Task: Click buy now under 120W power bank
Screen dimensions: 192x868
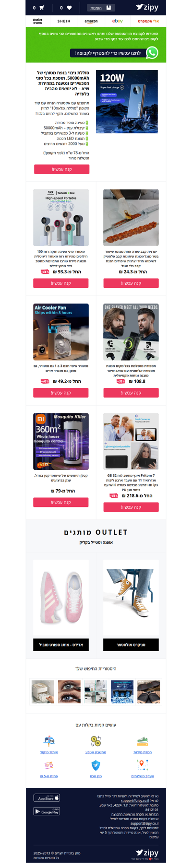Action: point(61,169)
